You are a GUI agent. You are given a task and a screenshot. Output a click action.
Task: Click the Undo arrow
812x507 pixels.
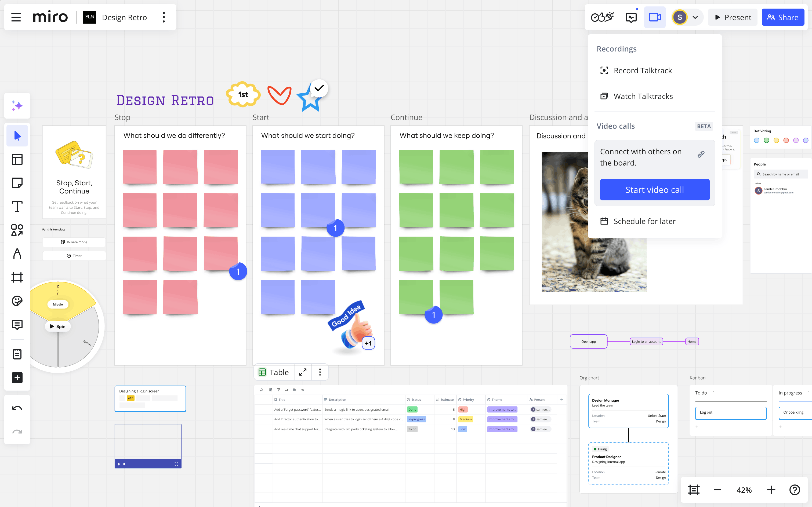click(x=17, y=408)
